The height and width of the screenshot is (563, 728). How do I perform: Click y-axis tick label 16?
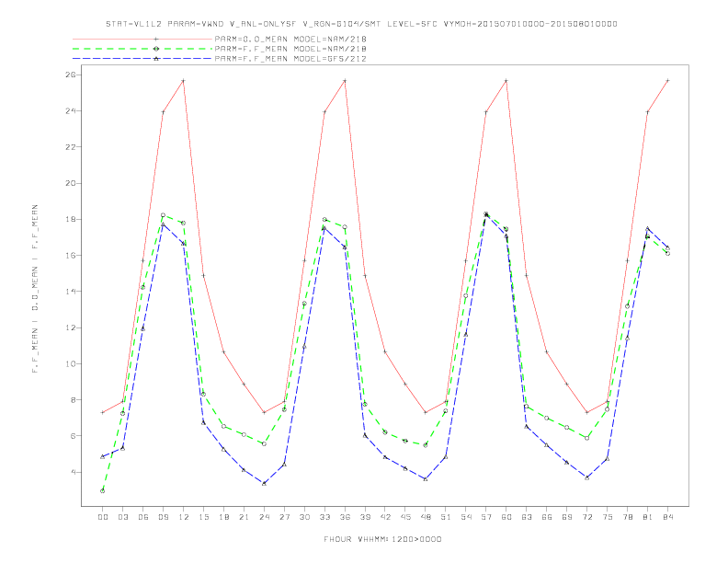point(71,256)
